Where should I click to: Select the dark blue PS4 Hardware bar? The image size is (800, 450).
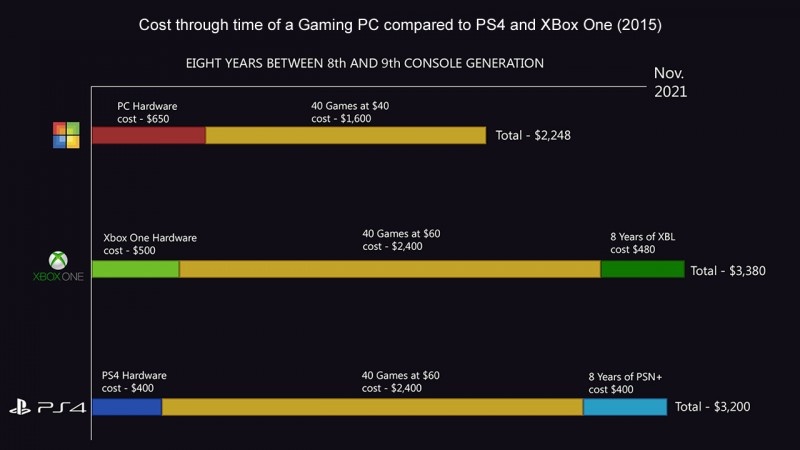(126, 407)
